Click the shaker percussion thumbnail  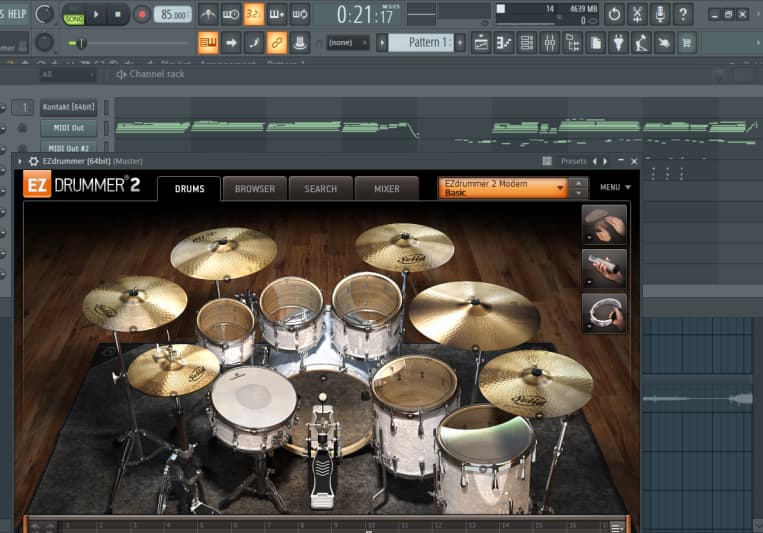(604, 269)
